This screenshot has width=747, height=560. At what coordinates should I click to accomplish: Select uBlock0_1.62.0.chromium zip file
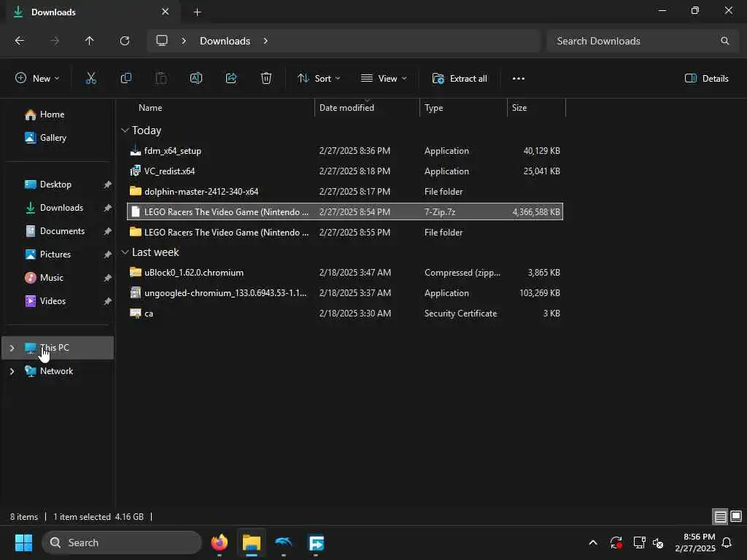tap(345, 273)
